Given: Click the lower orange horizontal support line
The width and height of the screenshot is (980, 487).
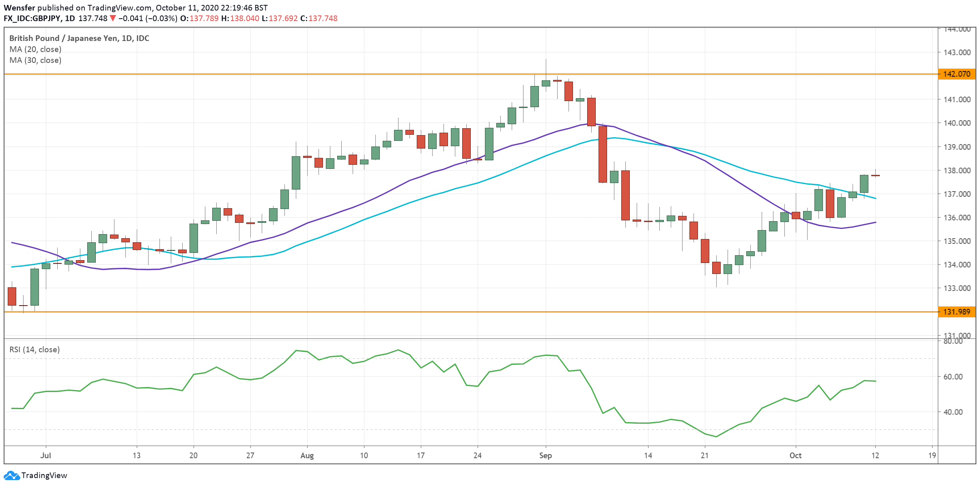Looking at the screenshot, I should [x=406, y=312].
